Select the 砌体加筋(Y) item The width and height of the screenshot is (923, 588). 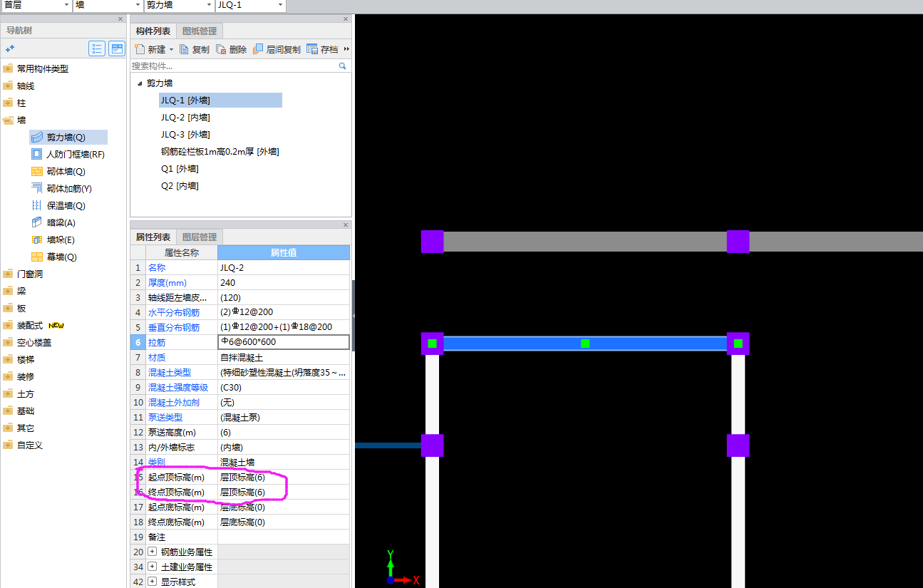[x=61, y=188]
